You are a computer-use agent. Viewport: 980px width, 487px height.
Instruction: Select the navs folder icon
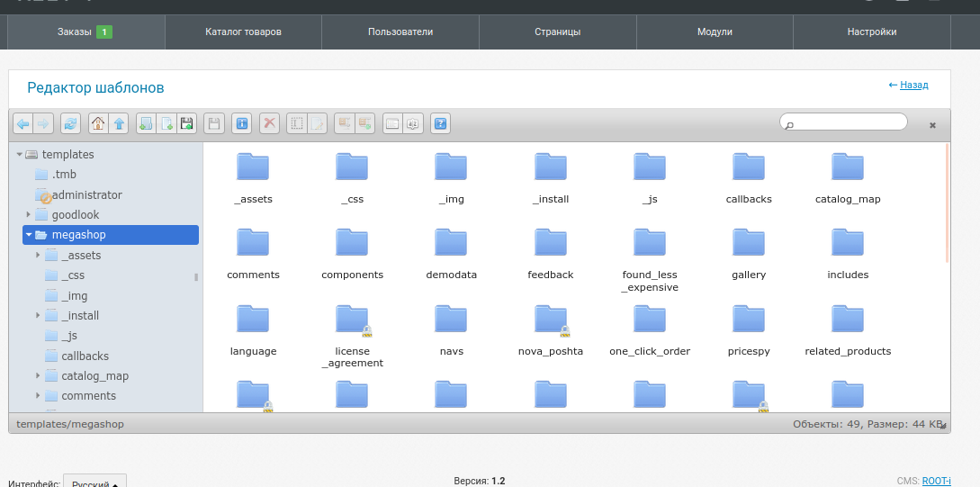(x=451, y=320)
